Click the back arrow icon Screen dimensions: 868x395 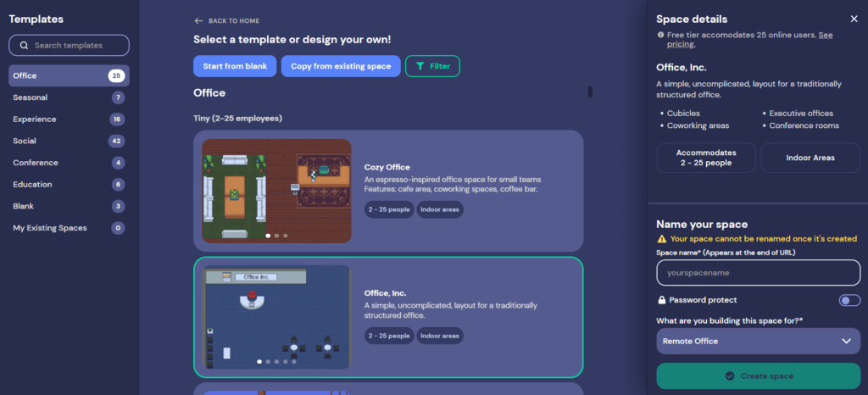click(198, 21)
